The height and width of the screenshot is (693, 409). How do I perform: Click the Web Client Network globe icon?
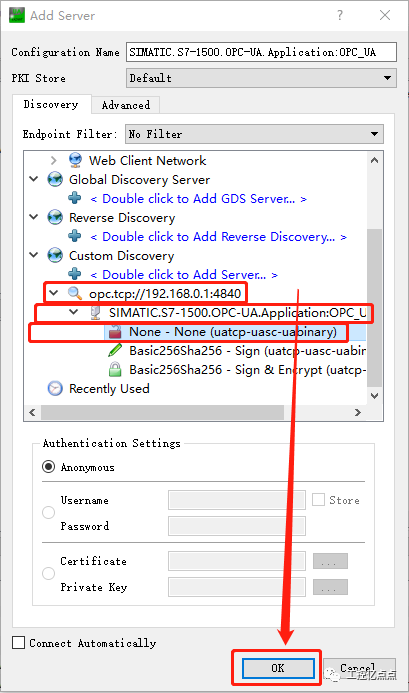coord(75,160)
